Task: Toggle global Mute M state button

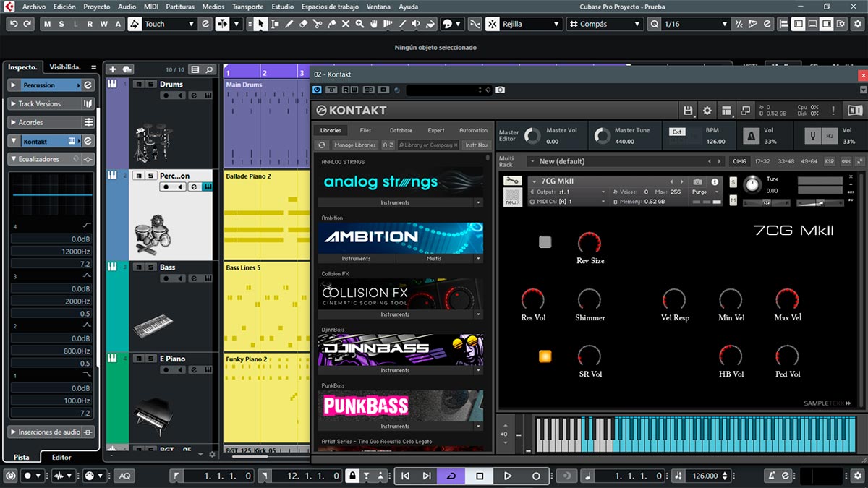Action: [x=48, y=24]
